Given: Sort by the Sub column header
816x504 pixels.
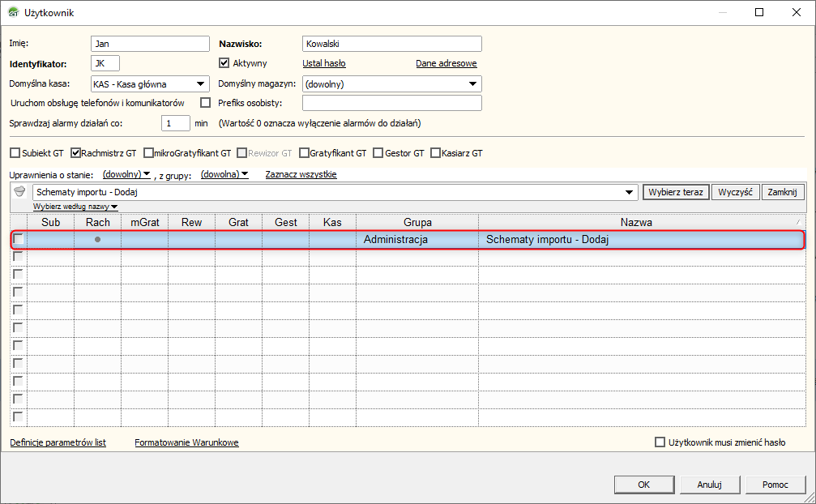Looking at the screenshot, I should pos(50,222).
